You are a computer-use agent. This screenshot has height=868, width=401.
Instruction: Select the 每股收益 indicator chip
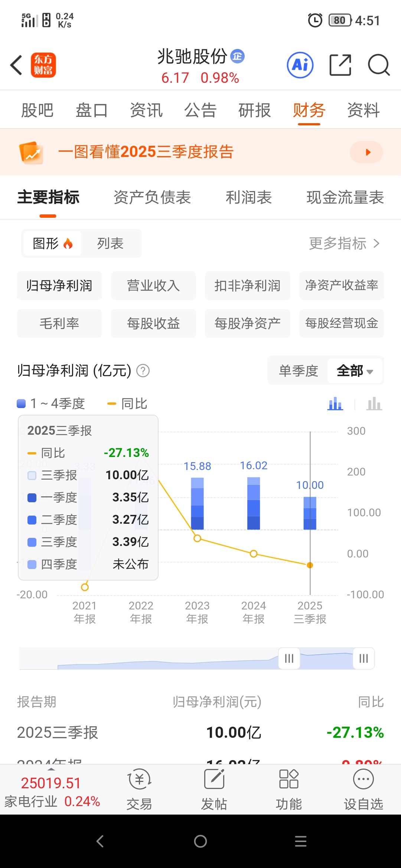point(153,323)
